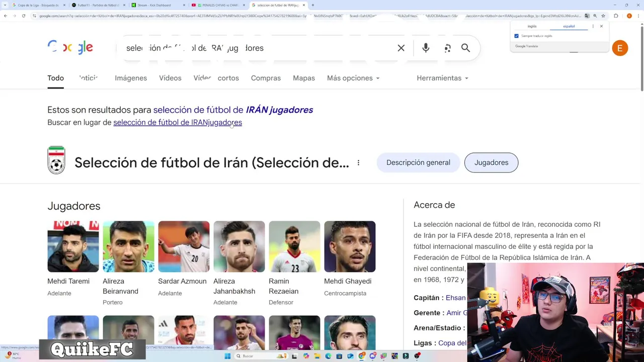Select inglés tab in the translate popup

point(532,26)
